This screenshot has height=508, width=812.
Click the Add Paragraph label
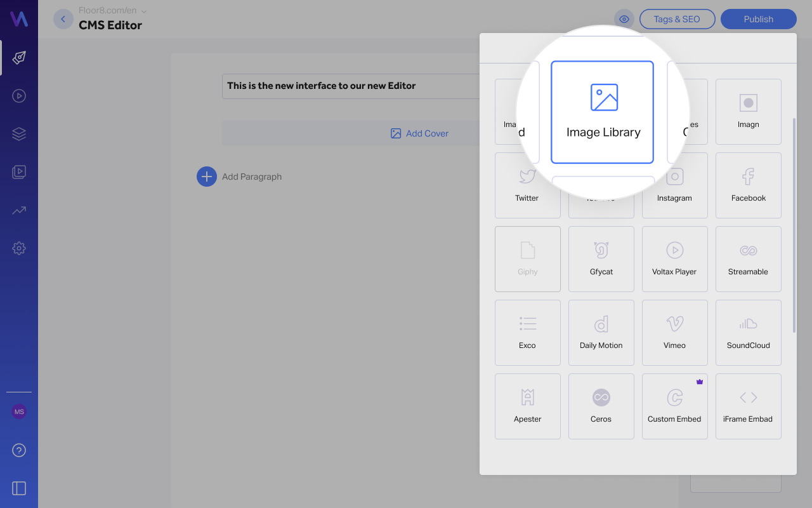pyautogui.click(x=252, y=177)
